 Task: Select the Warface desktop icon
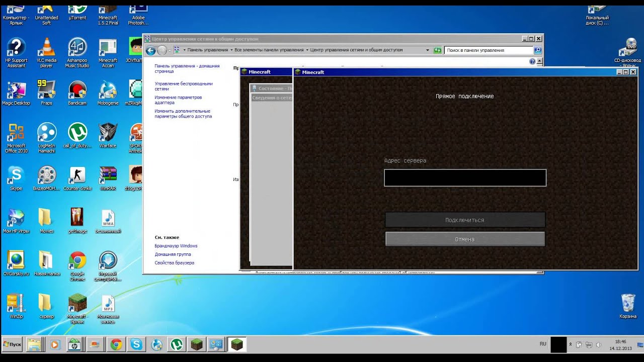pos(108,136)
